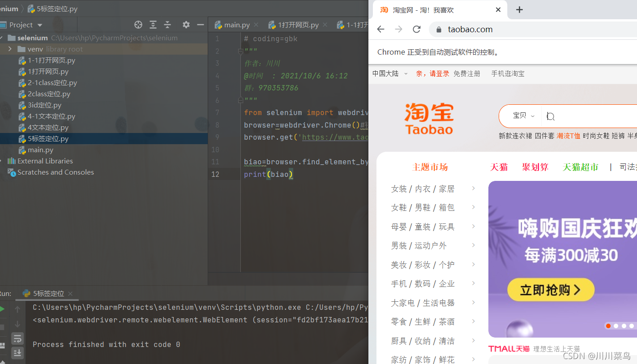Open file 1打开网页.py in project tree
This screenshot has width=637, height=364.
[x=48, y=72]
